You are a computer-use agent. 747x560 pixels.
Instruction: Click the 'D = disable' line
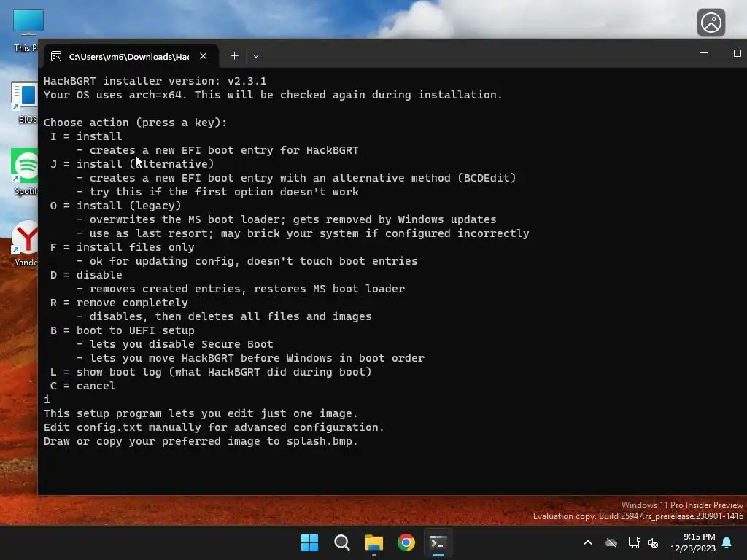point(86,275)
